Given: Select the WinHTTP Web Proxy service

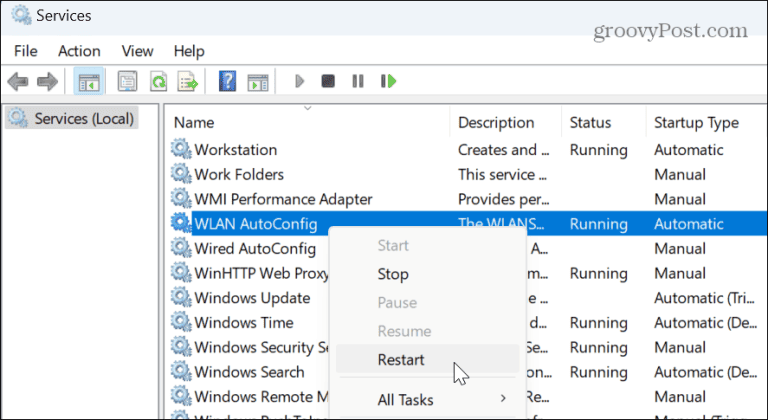Looking at the screenshot, I should click(x=261, y=273).
